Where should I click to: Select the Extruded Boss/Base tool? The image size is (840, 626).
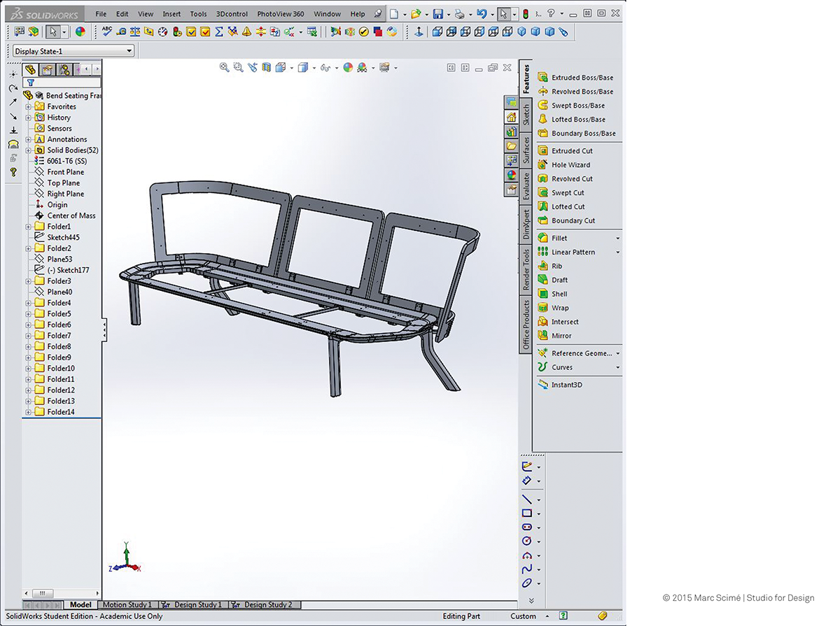pyautogui.click(x=582, y=77)
